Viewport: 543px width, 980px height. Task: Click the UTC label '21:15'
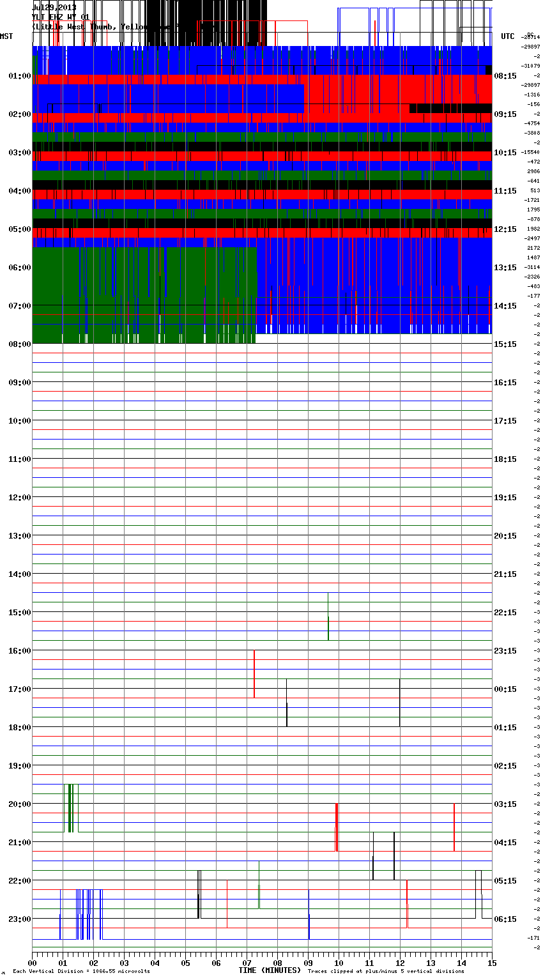click(505, 574)
